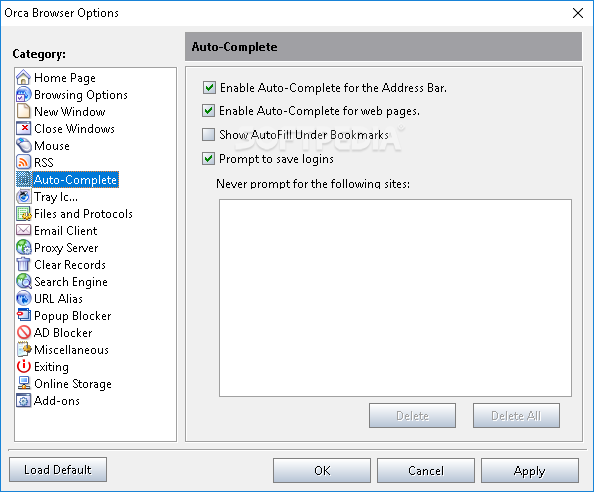The width and height of the screenshot is (594, 492).
Task: Open Online Storage settings
Action: (x=73, y=384)
